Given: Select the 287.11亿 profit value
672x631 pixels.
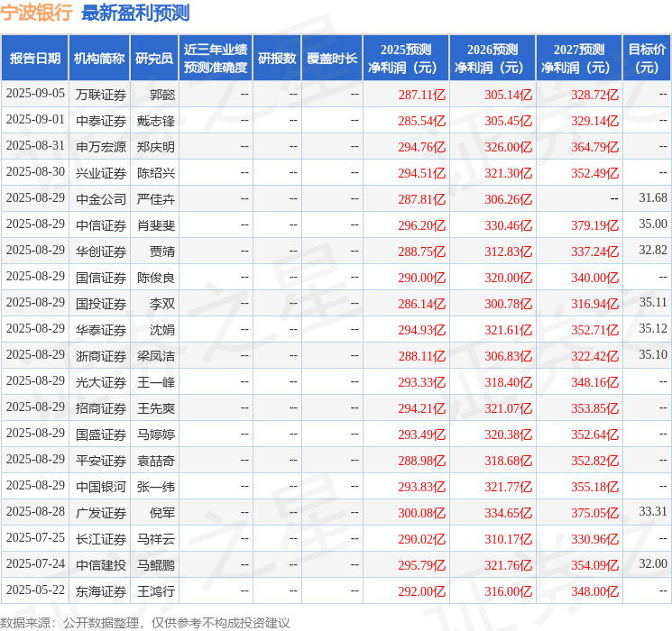Looking at the screenshot, I should click(422, 95).
